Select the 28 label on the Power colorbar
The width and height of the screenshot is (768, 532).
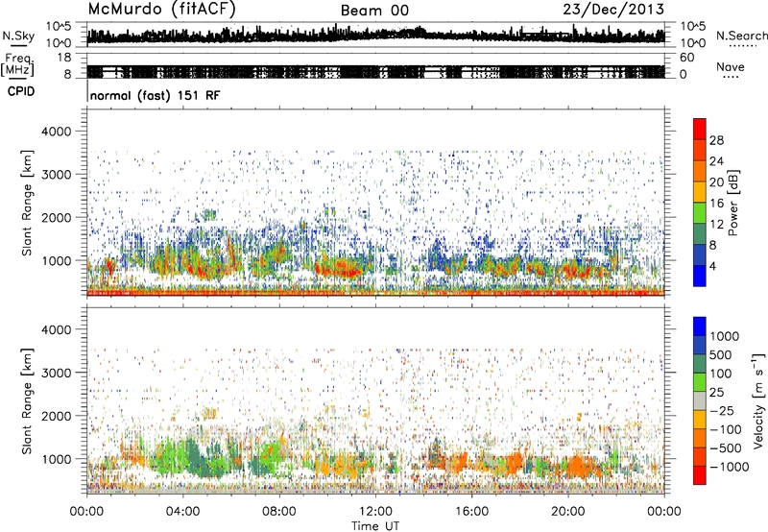716,140
